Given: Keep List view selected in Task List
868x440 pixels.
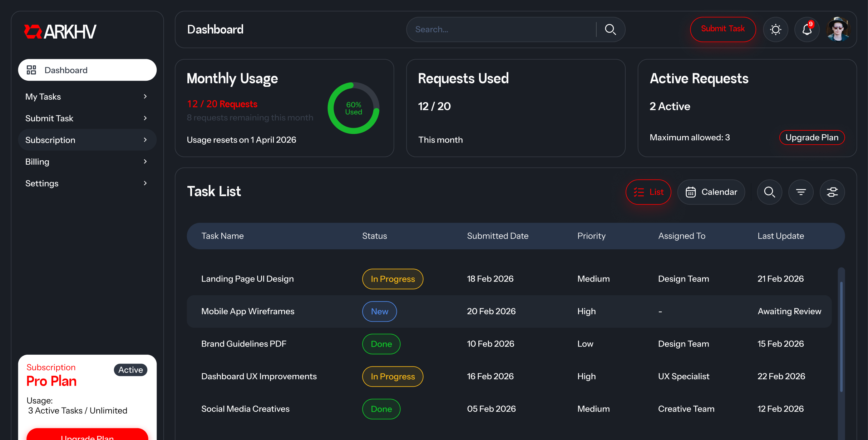Looking at the screenshot, I should click(648, 192).
